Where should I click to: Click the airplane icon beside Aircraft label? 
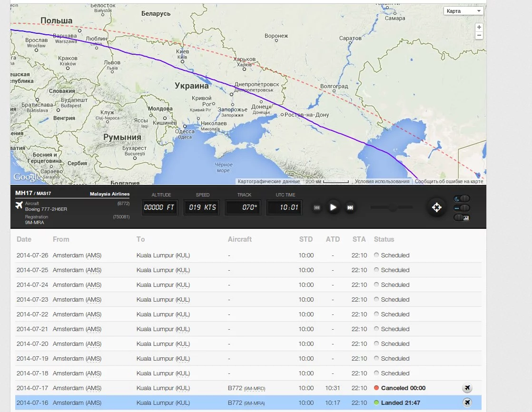19,205
